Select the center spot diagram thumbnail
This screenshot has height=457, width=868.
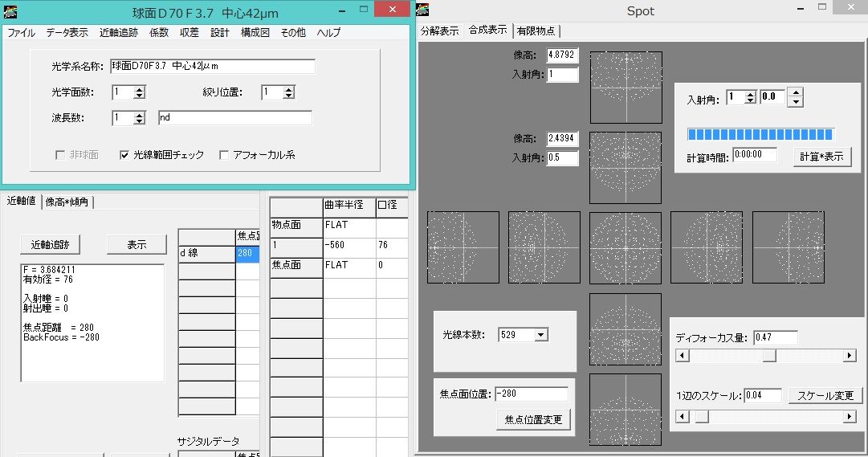point(626,247)
